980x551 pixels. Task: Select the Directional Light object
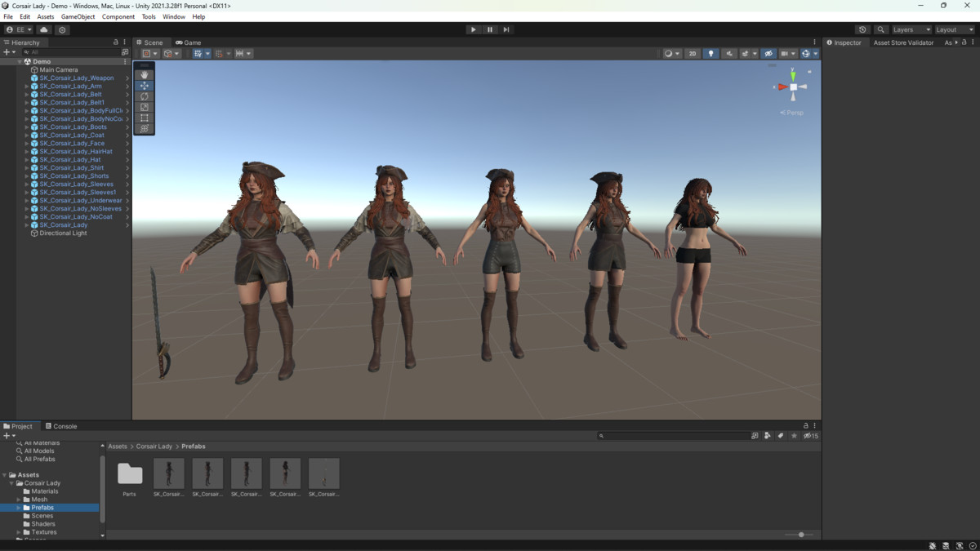[63, 233]
